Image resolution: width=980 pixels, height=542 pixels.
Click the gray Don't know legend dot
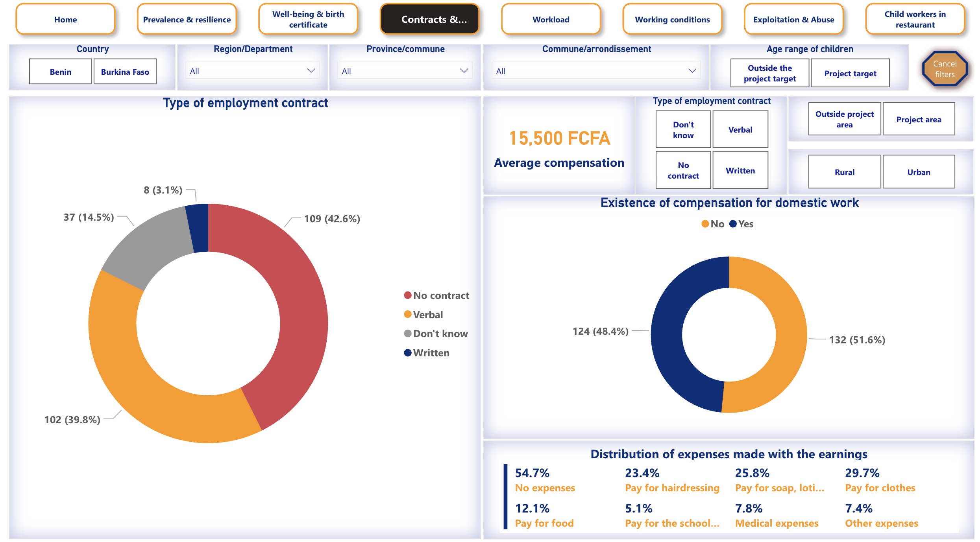coord(408,334)
